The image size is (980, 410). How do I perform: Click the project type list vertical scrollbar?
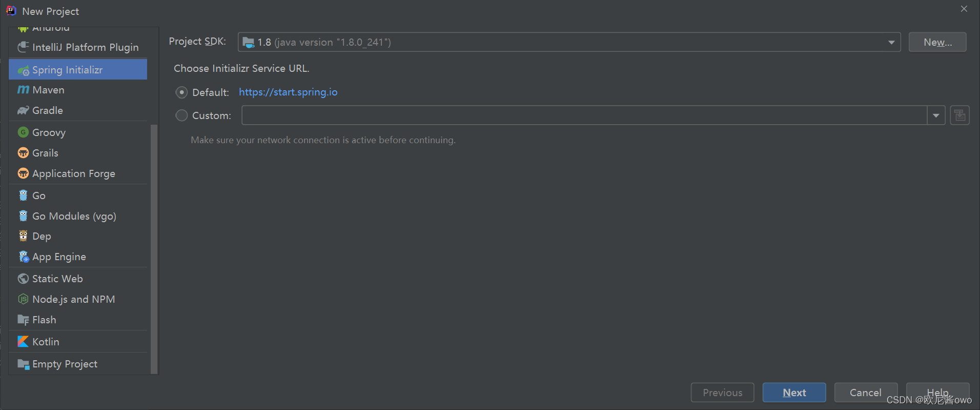click(x=154, y=249)
